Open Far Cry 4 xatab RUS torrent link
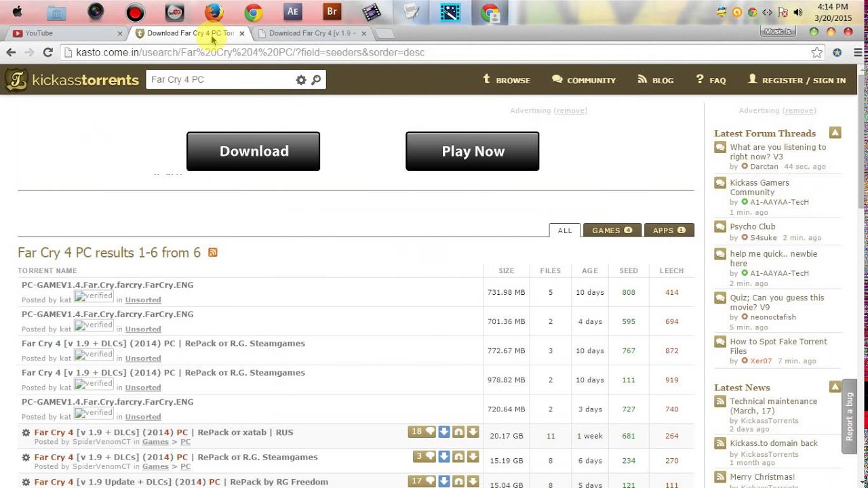This screenshot has width=868, height=488. click(163, 432)
